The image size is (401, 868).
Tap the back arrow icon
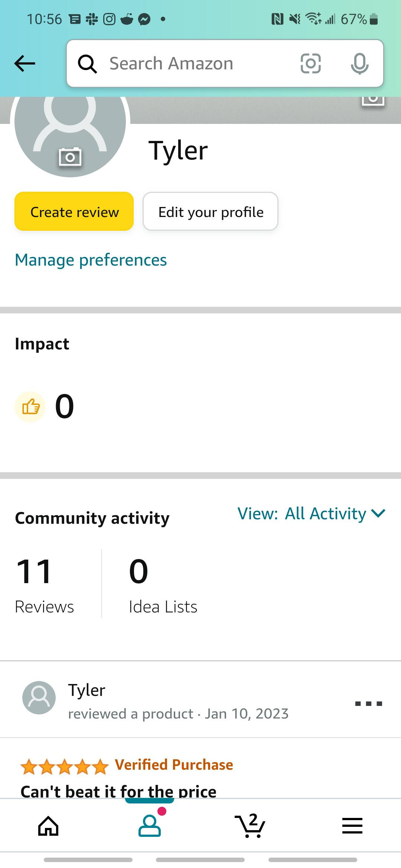[x=25, y=63]
